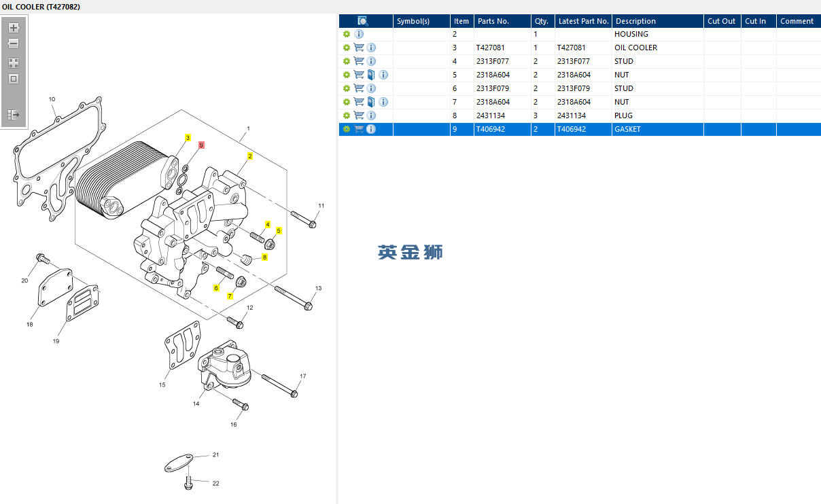Click the single-square fit view icon
821x504 pixels.
(14, 79)
